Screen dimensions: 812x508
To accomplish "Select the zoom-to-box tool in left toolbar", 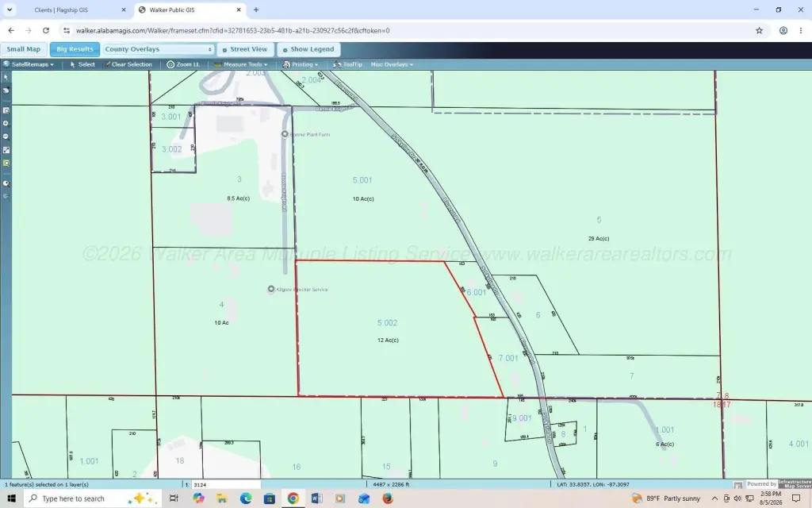I will pyautogui.click(x=6, y=110).
